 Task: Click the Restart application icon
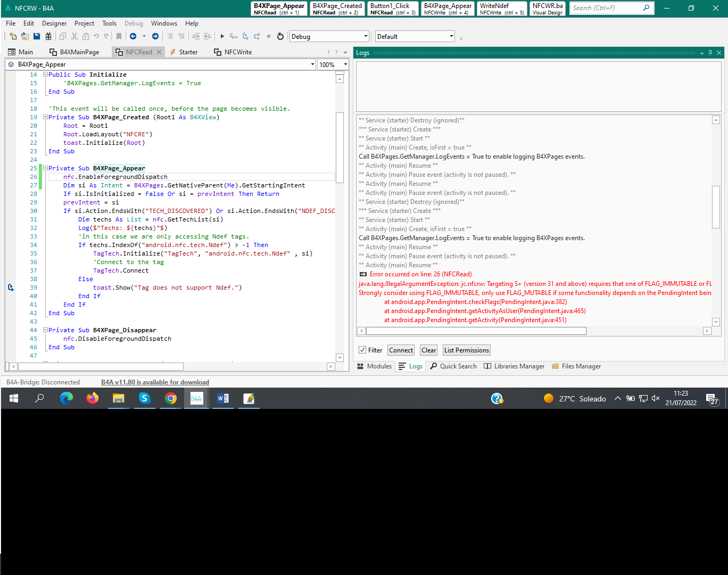(x=280, y=36)
